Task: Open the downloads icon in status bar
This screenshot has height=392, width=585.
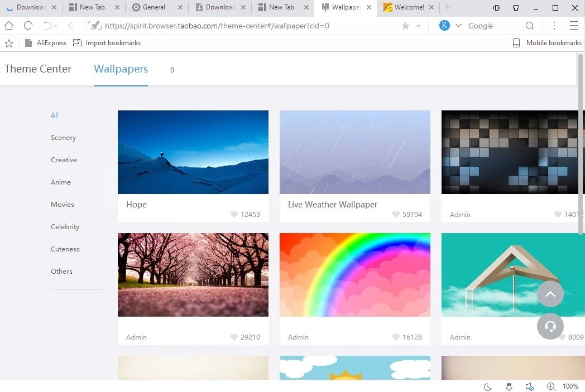Action: (509, 386)
